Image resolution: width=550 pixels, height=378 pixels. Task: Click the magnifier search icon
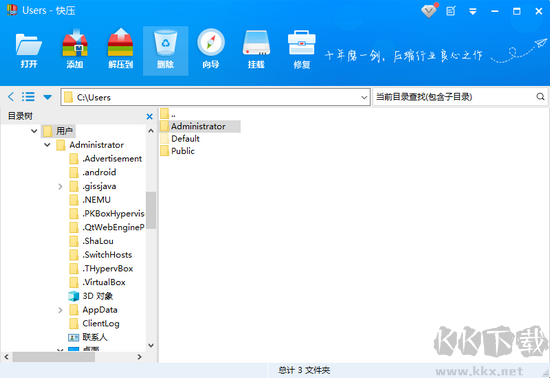[540, 96]
